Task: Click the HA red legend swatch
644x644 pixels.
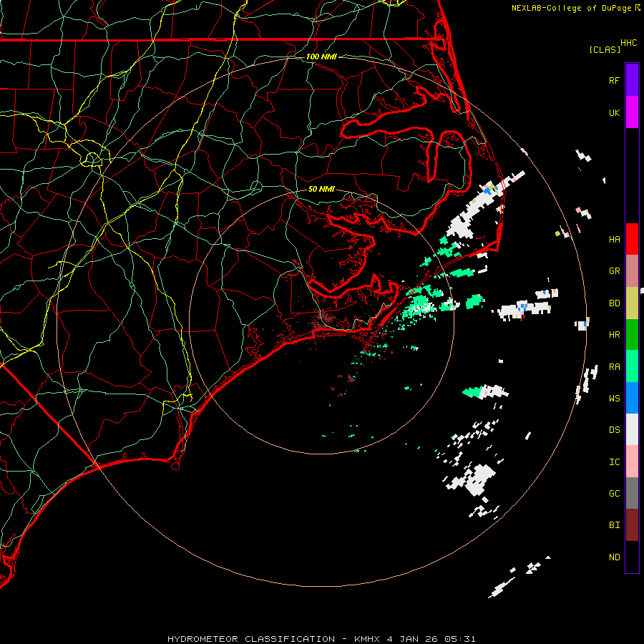Action: [x=632, y=239]
